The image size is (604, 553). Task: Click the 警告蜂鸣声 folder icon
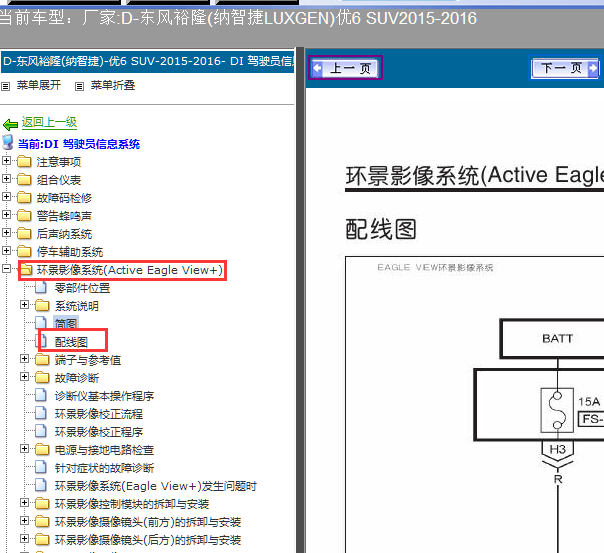(24, 215)
